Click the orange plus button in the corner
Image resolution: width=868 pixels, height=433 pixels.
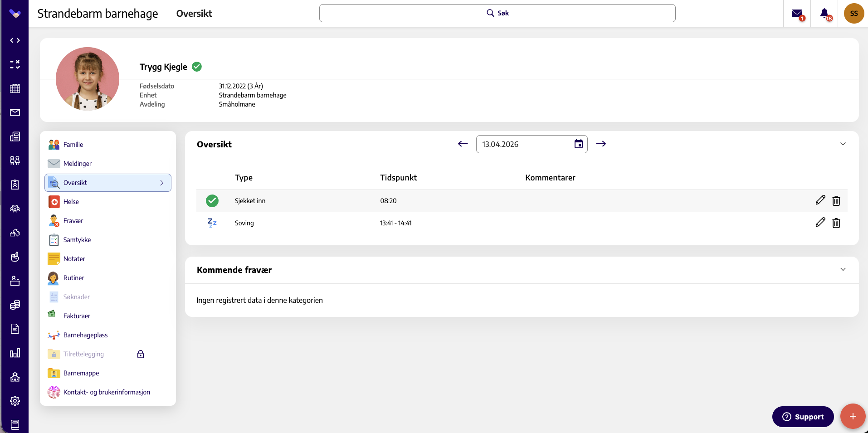pos(853,416)
